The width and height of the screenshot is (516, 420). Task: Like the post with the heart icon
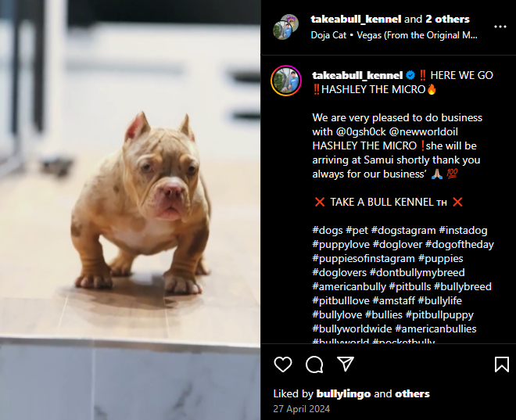pyautogui.click(x=283, y=364)
